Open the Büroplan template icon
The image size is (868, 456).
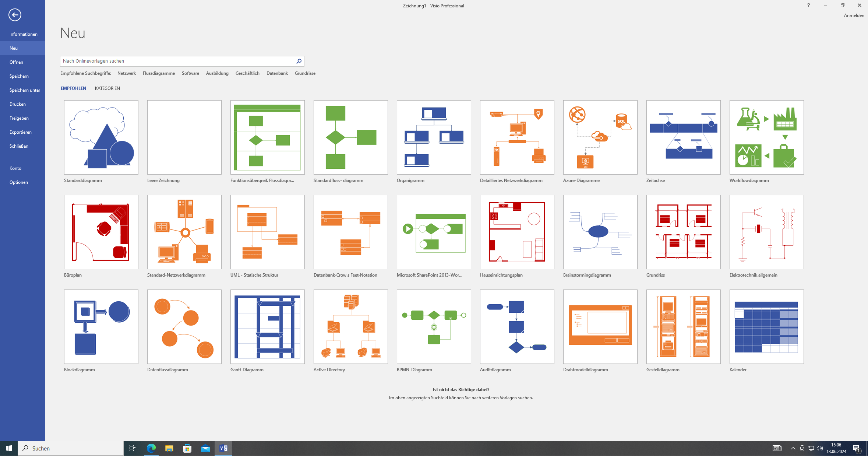click(101, 232)
